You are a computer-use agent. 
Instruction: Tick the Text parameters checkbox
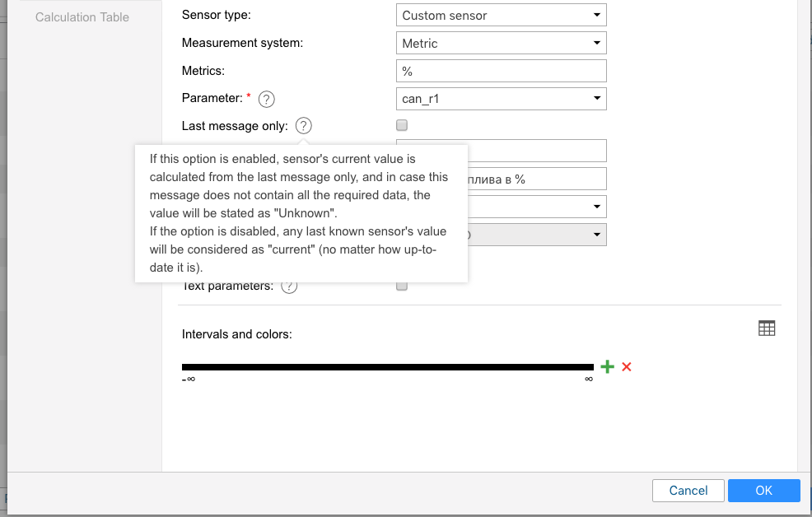[402, 286]
